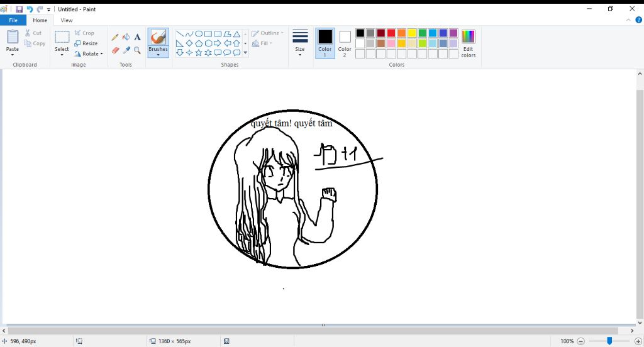Pick the Rounded rectangle shape
Image resolution: width=644 pixels, height=347 pixels.
click(x=218, y=34)
